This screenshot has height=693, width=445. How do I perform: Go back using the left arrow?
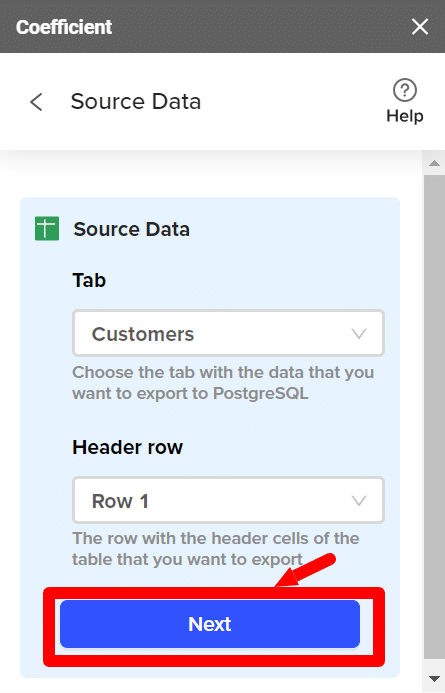pos(37,102)
